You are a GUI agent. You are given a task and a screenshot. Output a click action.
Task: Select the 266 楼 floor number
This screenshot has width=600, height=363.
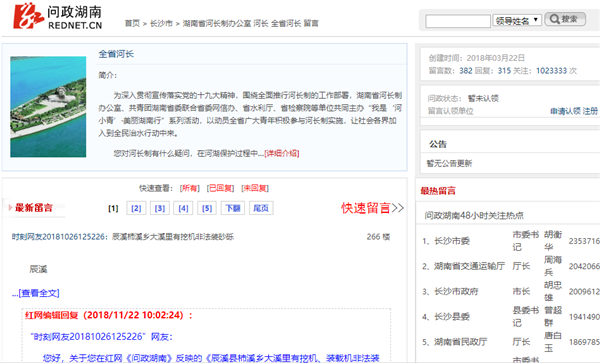[x=378, y=237]
